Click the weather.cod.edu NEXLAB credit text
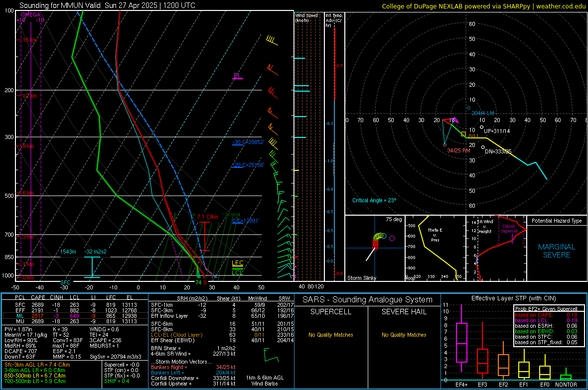588x390 pixels. (x=483, y=6)
